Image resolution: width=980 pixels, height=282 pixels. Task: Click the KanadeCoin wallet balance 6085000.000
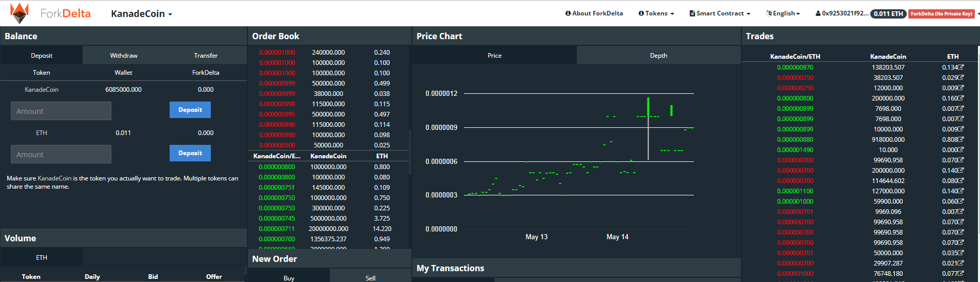coord(123,89)
